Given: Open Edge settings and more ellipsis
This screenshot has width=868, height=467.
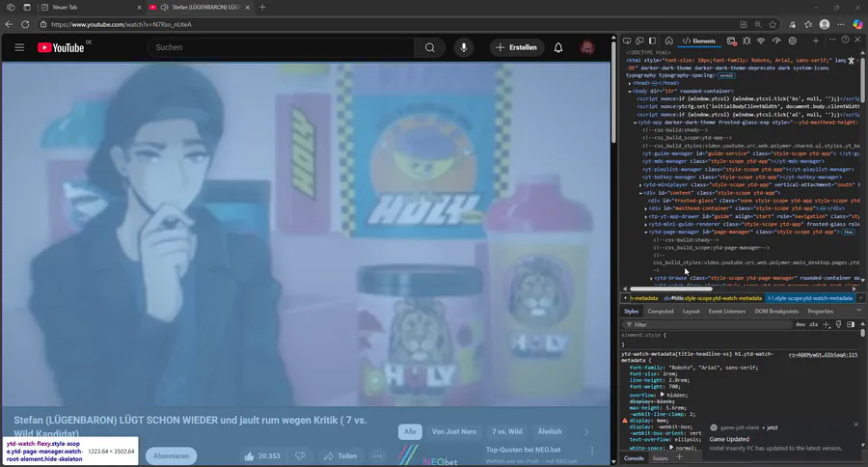Looking at the screenshot, I should coord(841,24).
